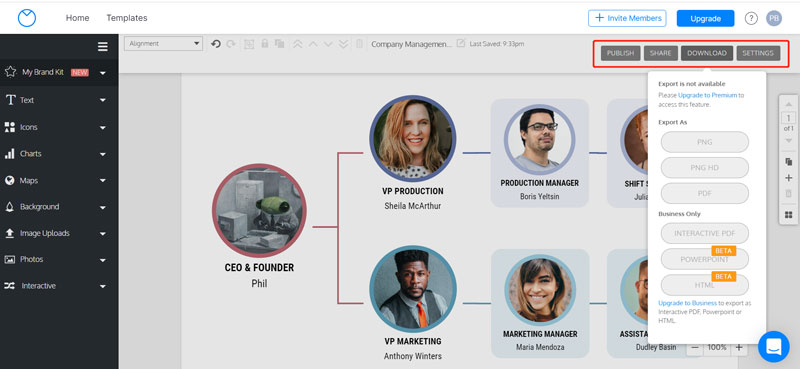Open the SETTINGS button
Screen dimensions: 800x369
click(758, 53)
